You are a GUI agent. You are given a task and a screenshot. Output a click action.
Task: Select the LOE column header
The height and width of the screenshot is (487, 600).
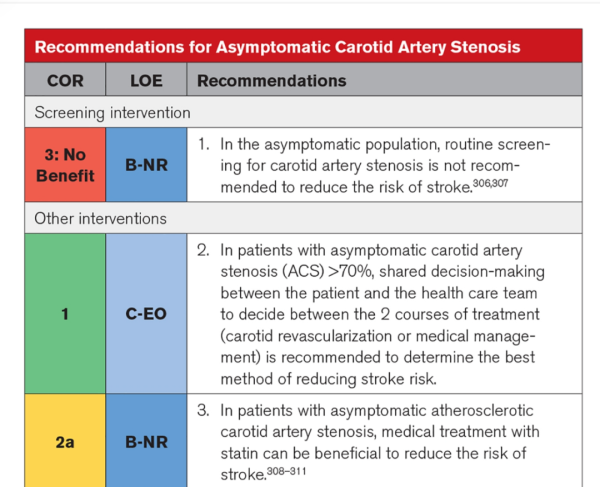click(x=144, y=80)
